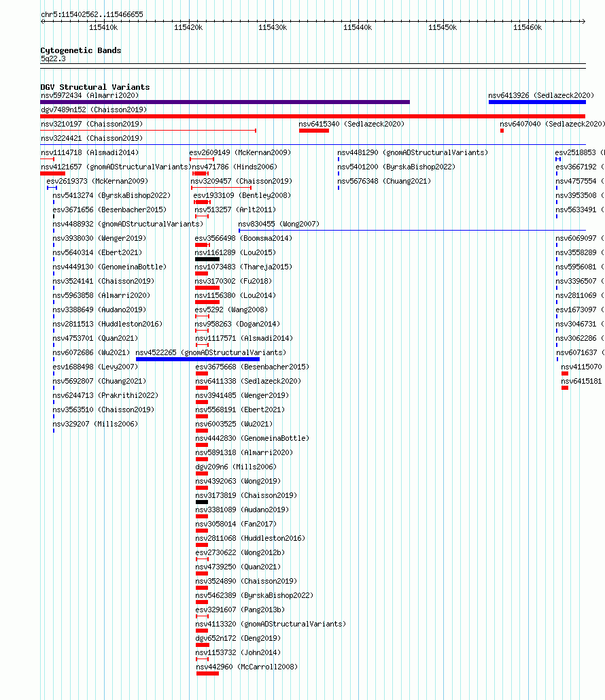Open nsv5401200 (ByrskaBishop2022) label
This screenshot has height=700, width=605.
pyautogui.click(x=396, y=167)
